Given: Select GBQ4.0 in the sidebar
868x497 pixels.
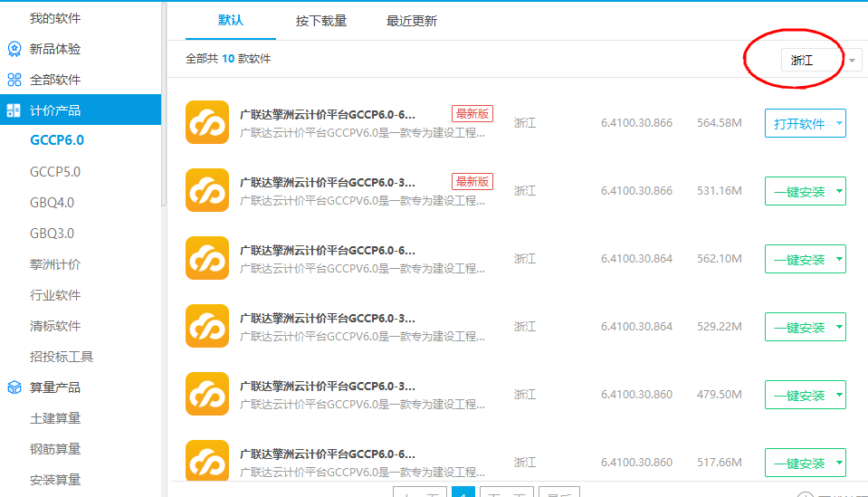Looking at the screenshot, I should pyautogui.click(x=52, y=203).
